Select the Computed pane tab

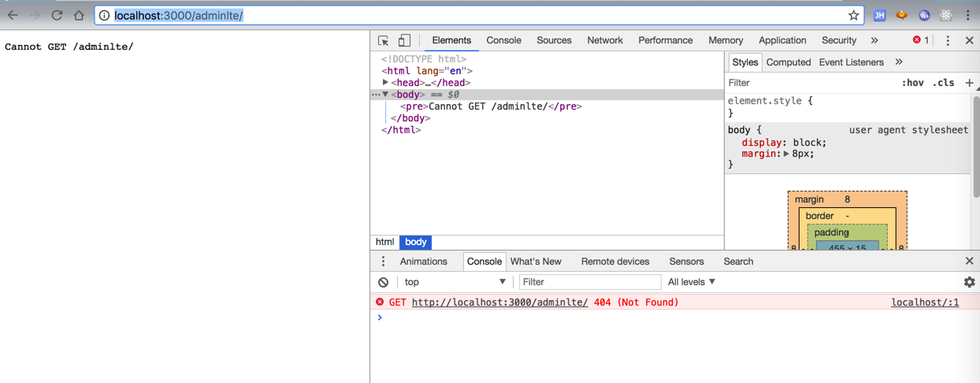(x=789, y=62)
